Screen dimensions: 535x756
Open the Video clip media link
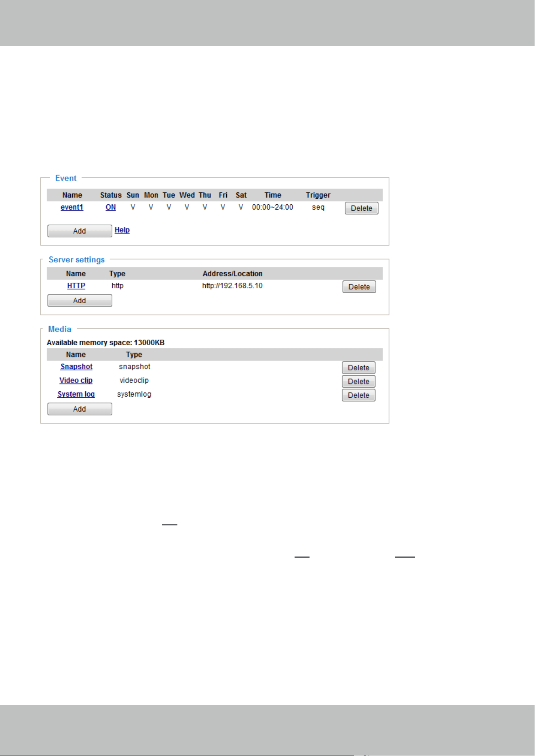[x=76, y=380]
